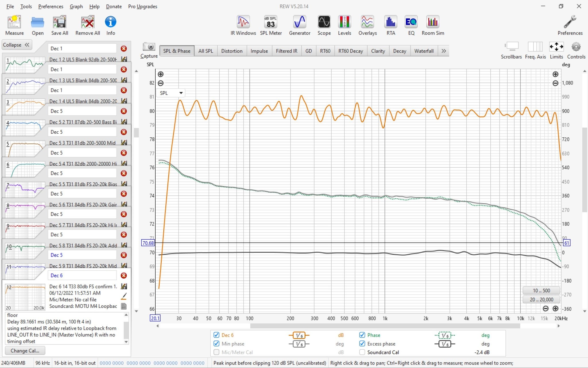The image size is (588, 368).
Task: Open the Levels meter
Action: point(344,26)
